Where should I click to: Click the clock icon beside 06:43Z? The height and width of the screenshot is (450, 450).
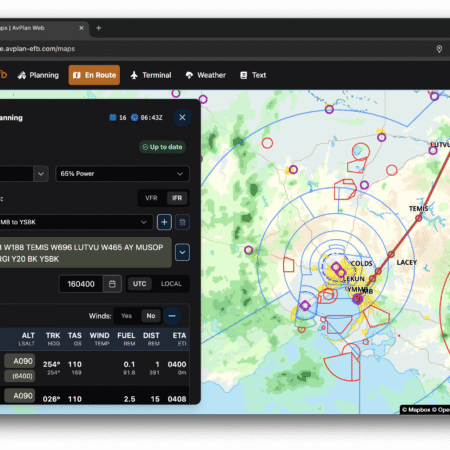[134, 117]
